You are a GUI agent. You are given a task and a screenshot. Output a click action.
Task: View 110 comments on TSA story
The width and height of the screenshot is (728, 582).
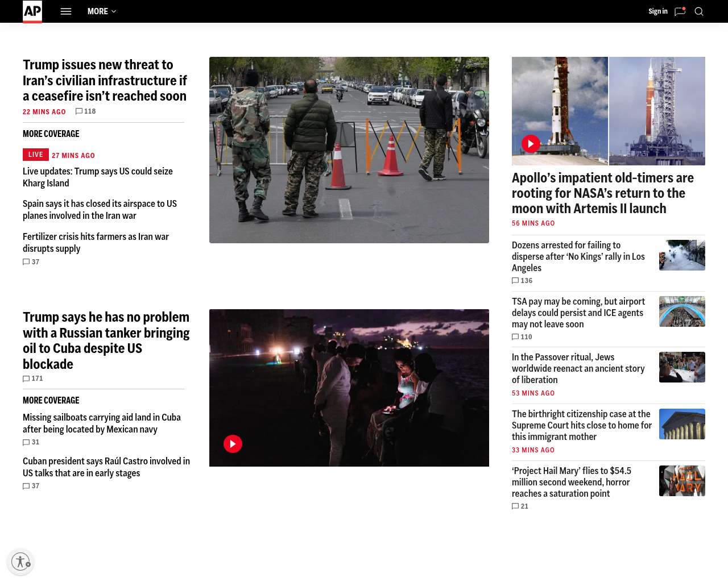pos(523,337)
